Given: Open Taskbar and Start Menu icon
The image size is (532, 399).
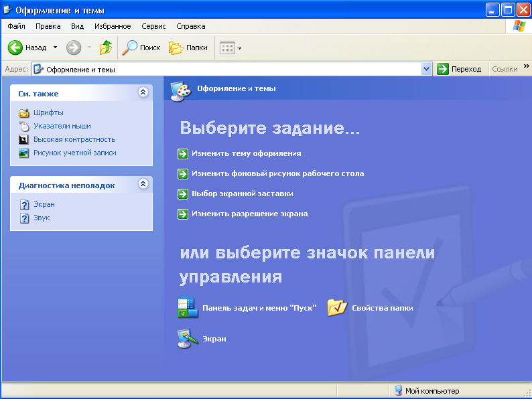Looking at the screenshot, I should tap(188, 307).
